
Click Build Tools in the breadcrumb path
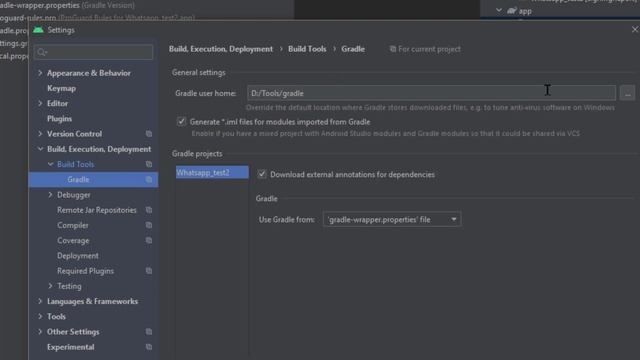click(x=307, y=49)
